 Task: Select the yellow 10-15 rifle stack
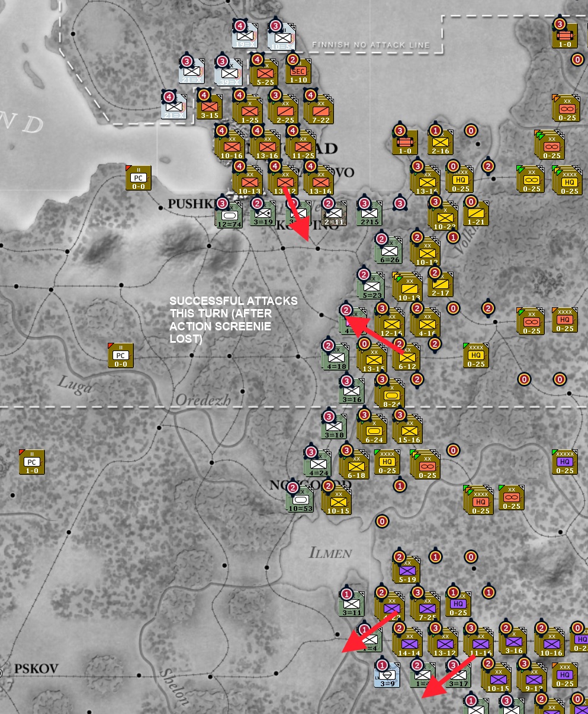[337, 499]
